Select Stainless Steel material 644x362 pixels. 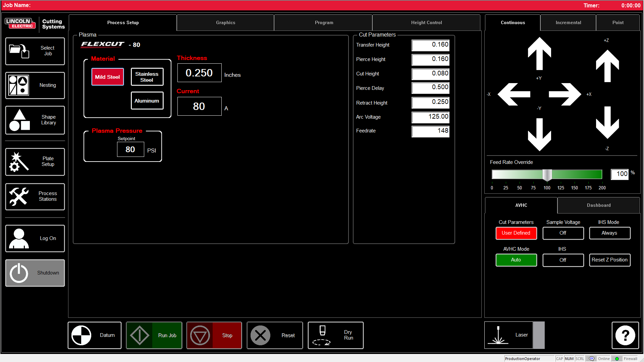(x=147, y=77)
